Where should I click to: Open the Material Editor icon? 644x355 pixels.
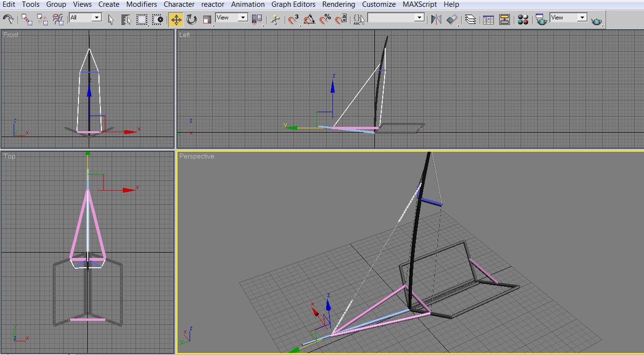[x=523, y=20]
